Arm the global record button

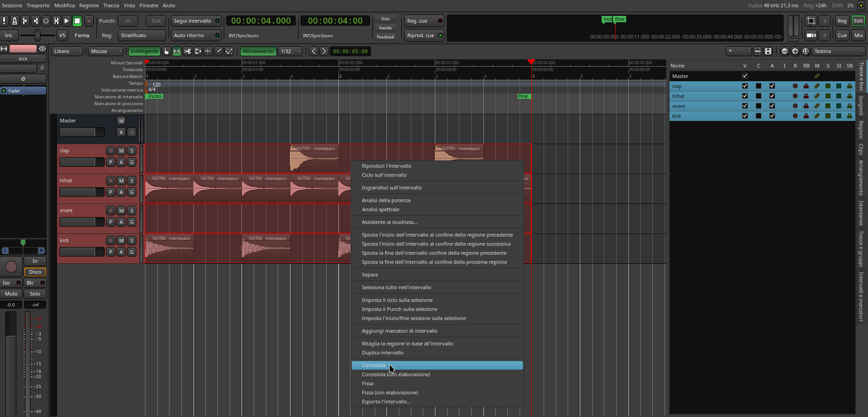[89, 21]
